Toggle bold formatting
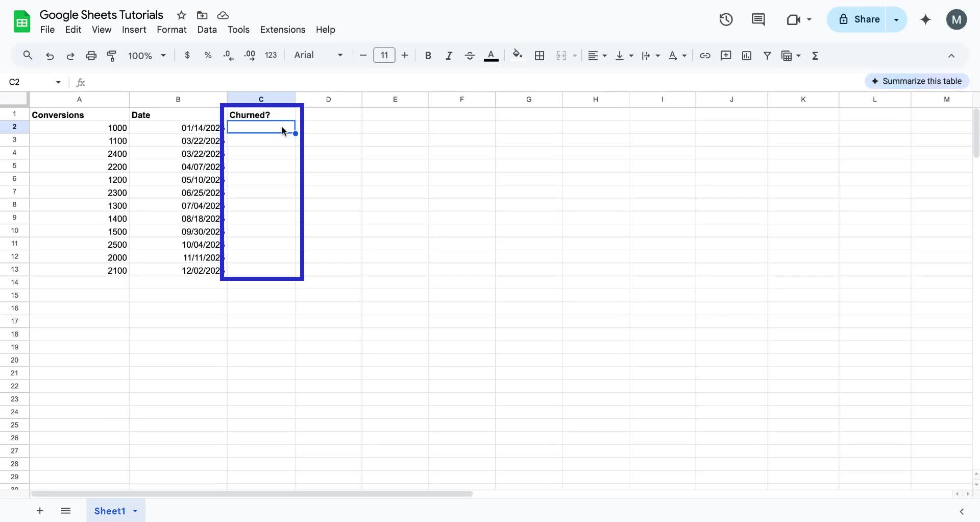 (x=428, y=56)
